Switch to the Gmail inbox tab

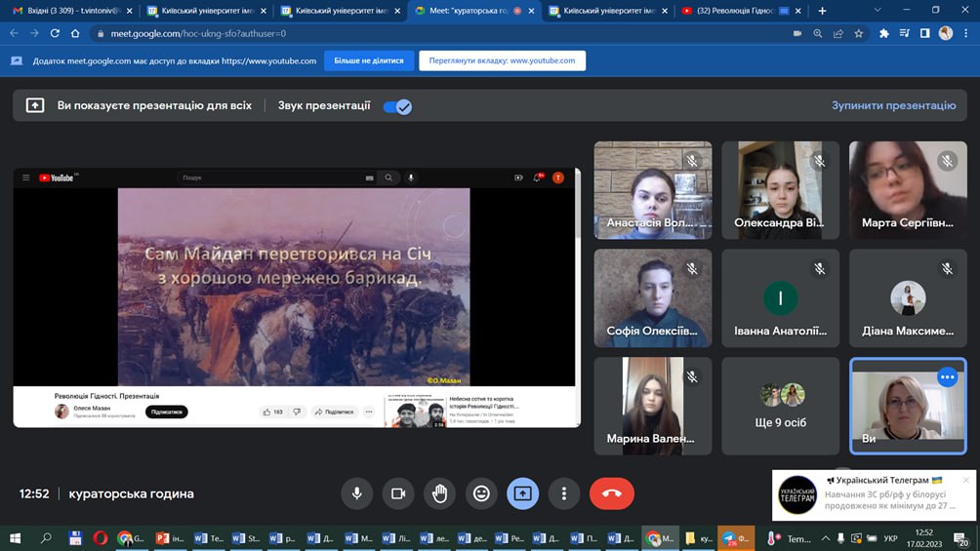[68, 11]
